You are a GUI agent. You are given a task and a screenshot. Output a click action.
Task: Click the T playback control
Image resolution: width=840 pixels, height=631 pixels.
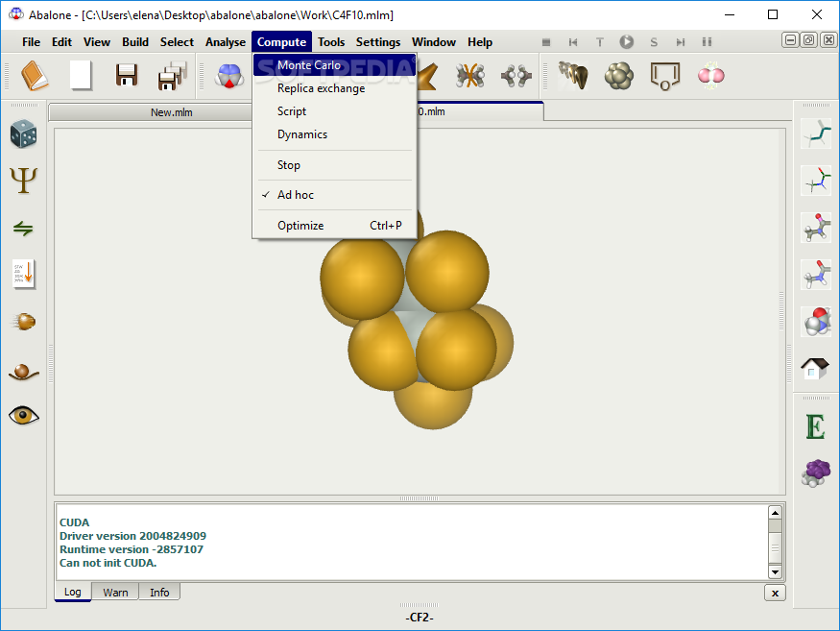pyautogui.click(x=599, y=42)
